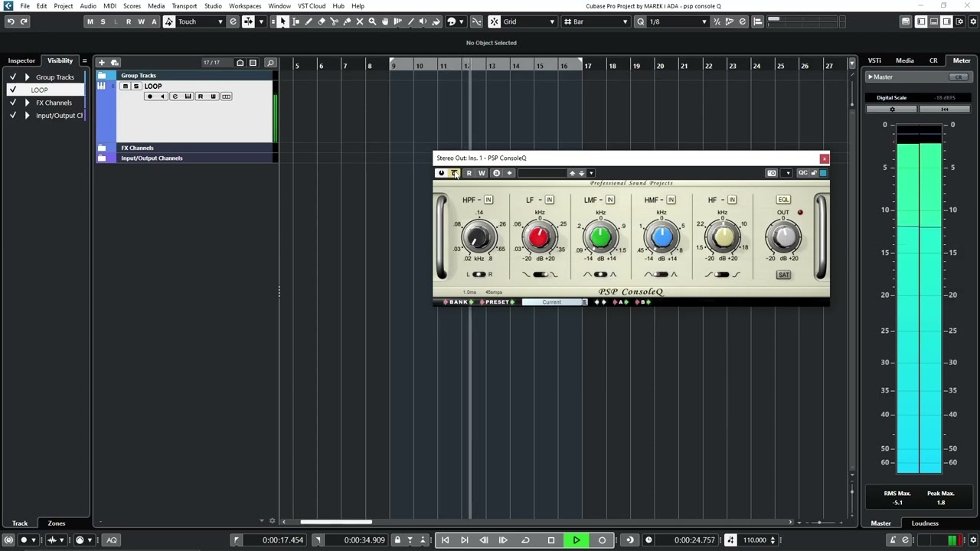Toggle HPF IN button
The image size is (980, 551).
tap(488, 200)
